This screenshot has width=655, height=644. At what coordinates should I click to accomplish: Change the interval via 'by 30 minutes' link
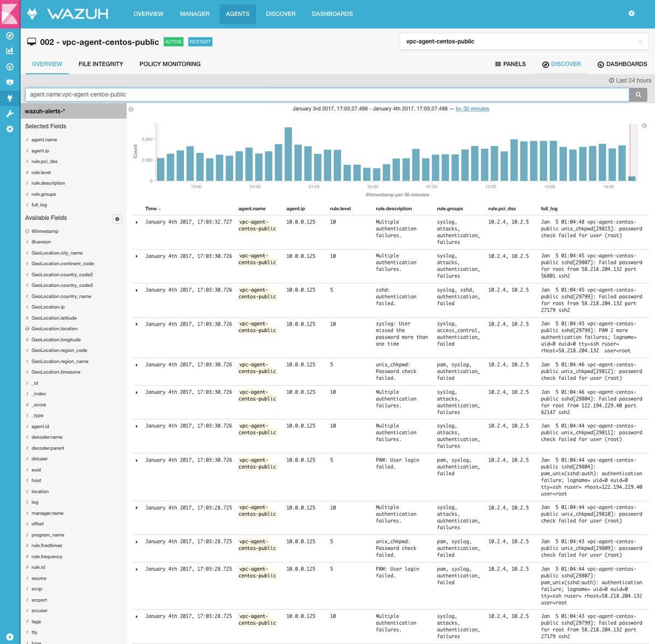[x=472, y=109]
